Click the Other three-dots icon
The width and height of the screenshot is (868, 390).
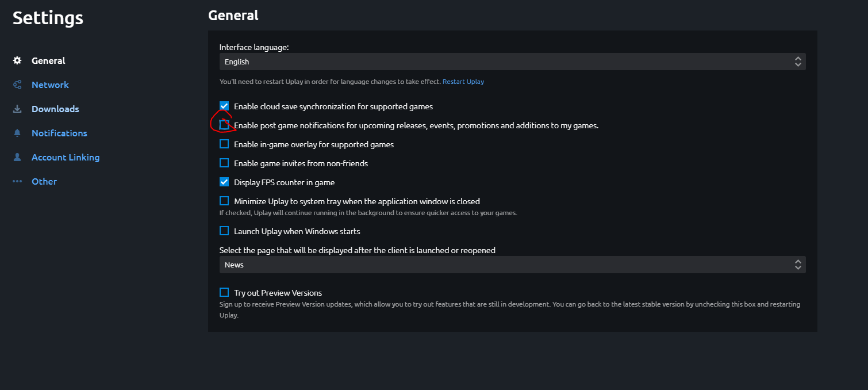(x=17, y=181)
